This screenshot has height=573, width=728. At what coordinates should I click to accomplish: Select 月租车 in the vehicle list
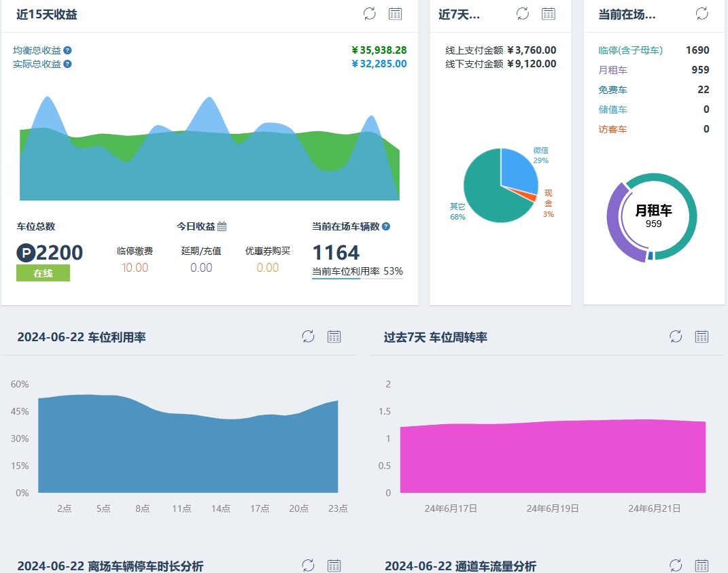(x=612, y=70)
